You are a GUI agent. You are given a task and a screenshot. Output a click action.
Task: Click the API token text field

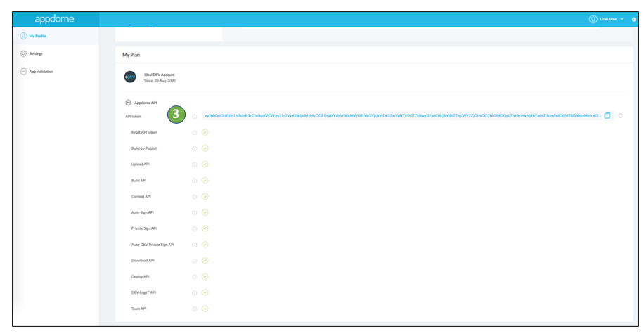click(x=402, y=116)
